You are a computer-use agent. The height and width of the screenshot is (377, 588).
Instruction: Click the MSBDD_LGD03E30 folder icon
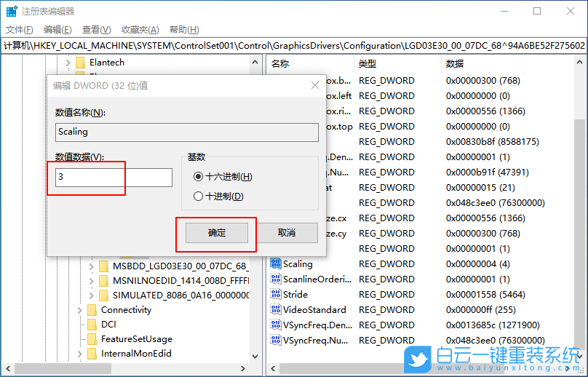coord(103,266)
